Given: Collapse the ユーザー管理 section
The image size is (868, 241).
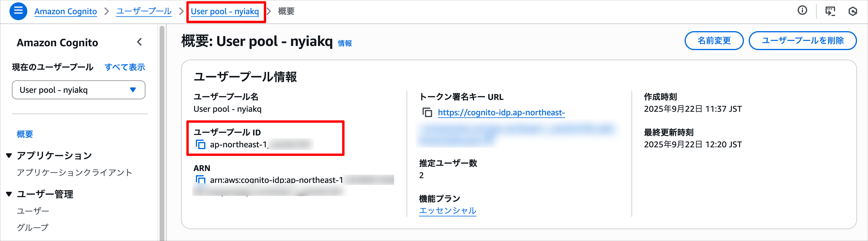Looking at the screenshot, I should 9,194.
